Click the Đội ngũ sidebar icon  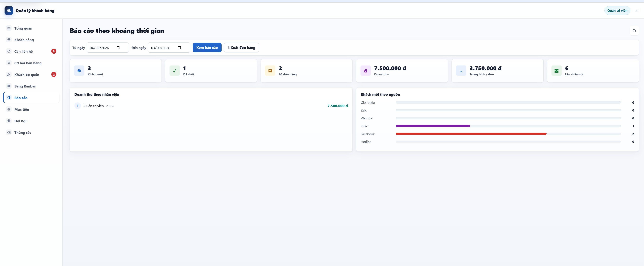(x=9, y=121)
